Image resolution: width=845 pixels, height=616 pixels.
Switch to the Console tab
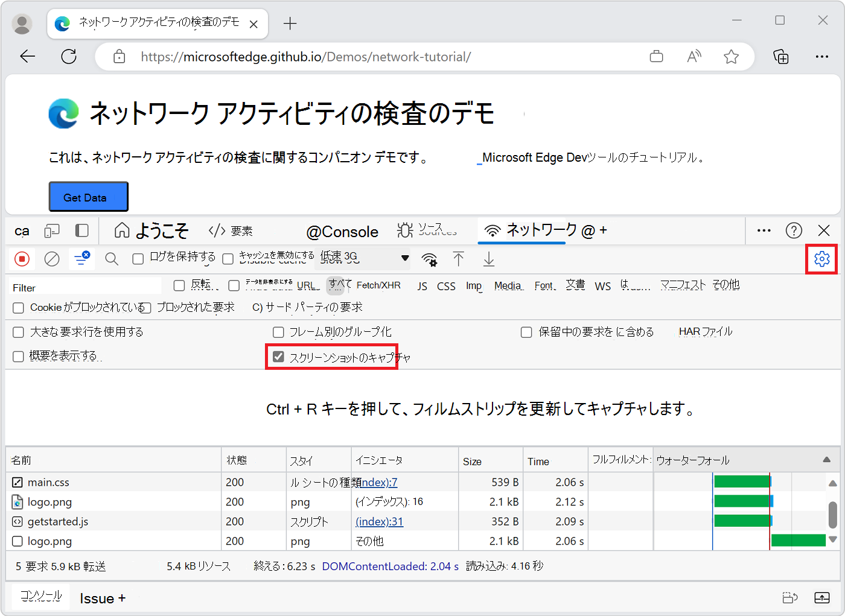click(x=342, y=230)
